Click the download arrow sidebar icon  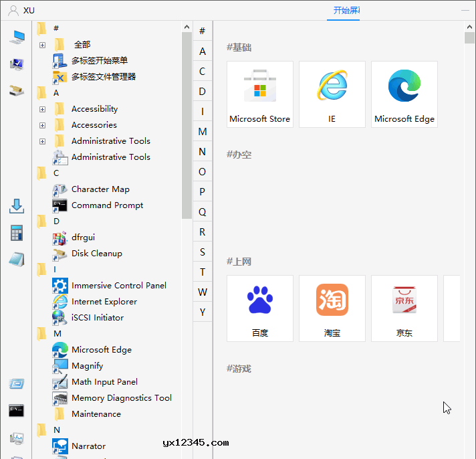(17, 206)
